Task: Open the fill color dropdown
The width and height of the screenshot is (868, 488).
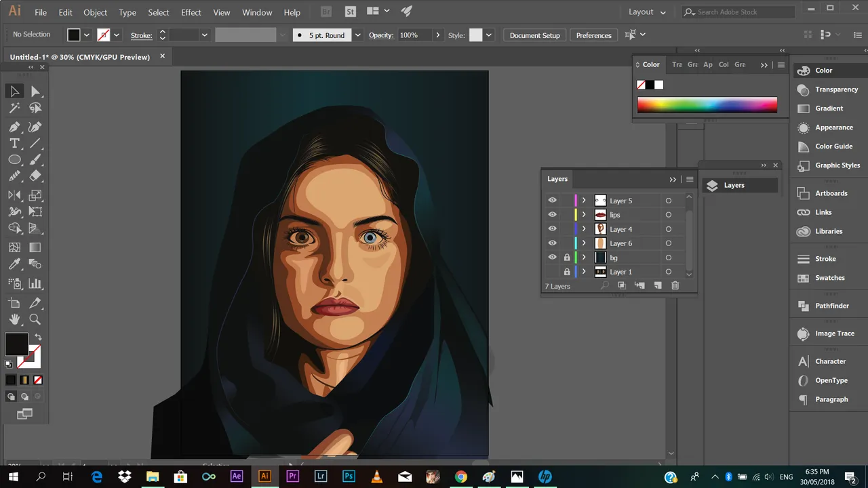Action: pos(86,35)
